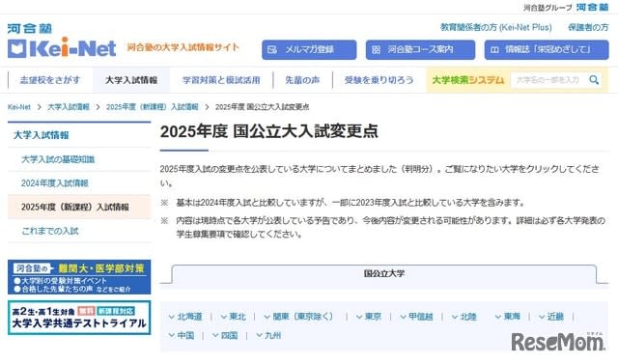Expand 四国 region

click(x=225, y=335)
